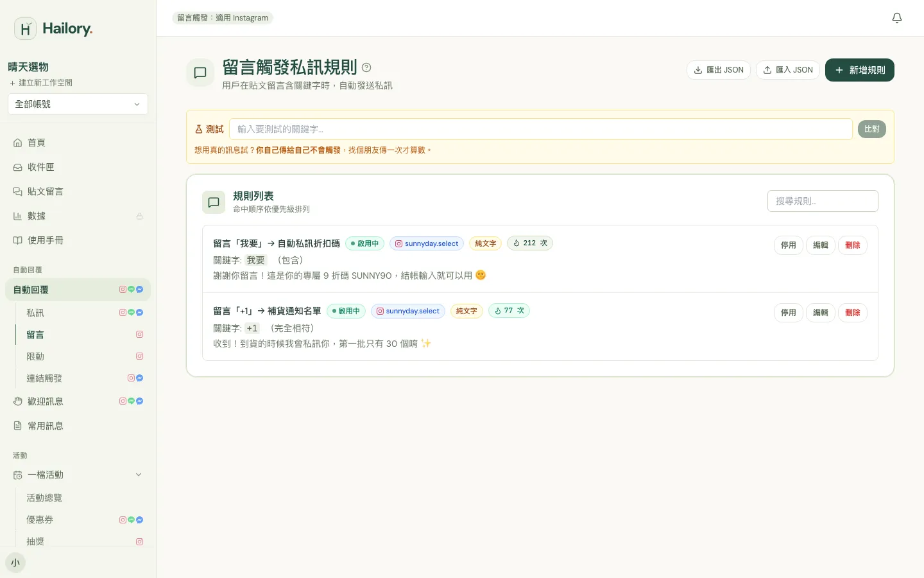Click the 首頁 home icon in sidebar
Screen dimensions: 924x578
pyautogui.click(x=18, y=143)
